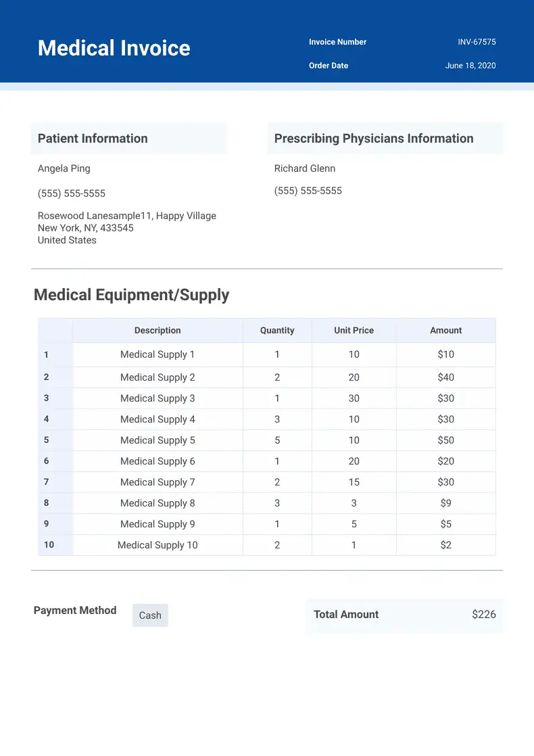Click the Quantity column header
This screenshot has height=756, width=534.
point(277,331)
